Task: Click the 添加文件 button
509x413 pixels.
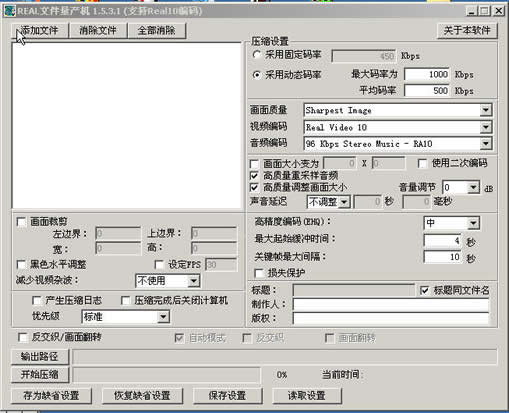Action: pos(40,31)
